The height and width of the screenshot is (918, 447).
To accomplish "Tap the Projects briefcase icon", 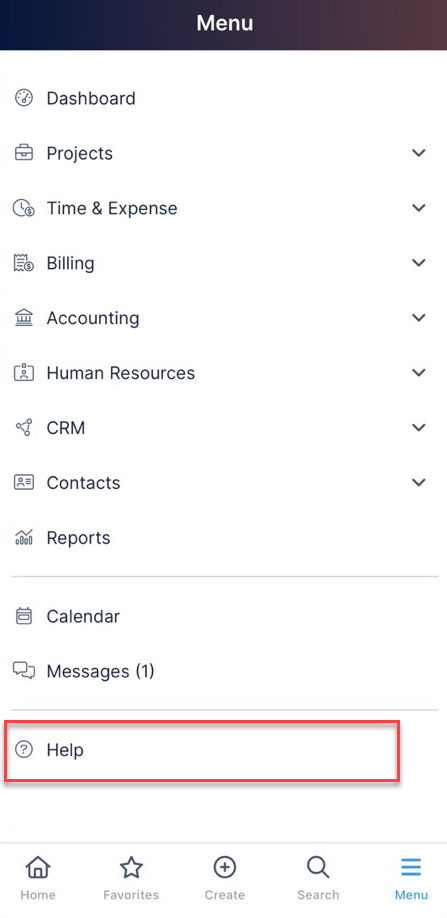I will 24,153.
